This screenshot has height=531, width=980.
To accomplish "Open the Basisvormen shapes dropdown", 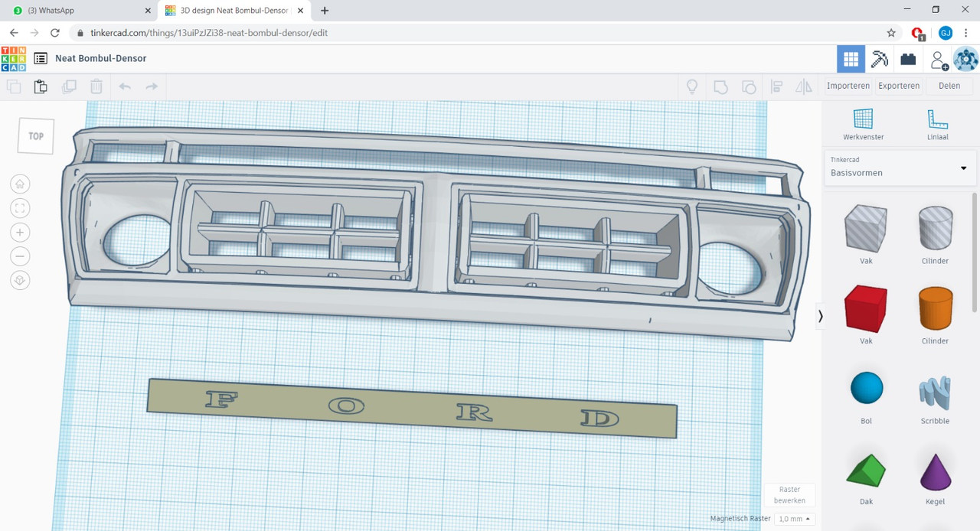I will pyautogui.click(x=900, y=168).
